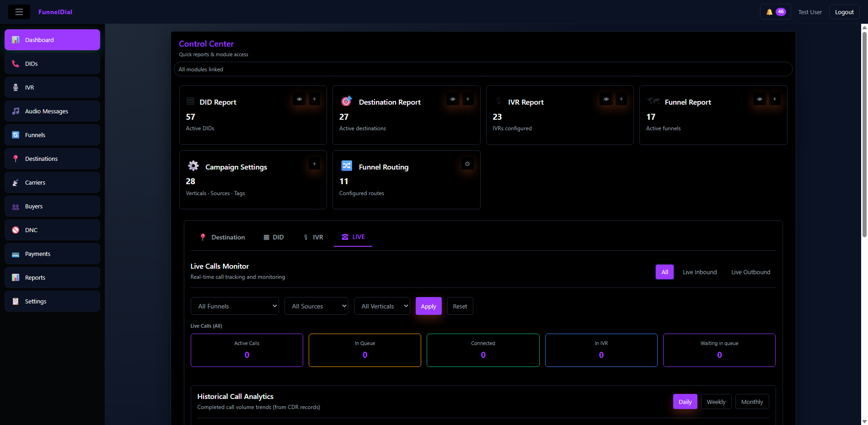Image resolution: width=868 pixels, height=425 pixels.
Task: Open the All Sources dropdown
Action: pyautogui.click(x=316, y=306)
